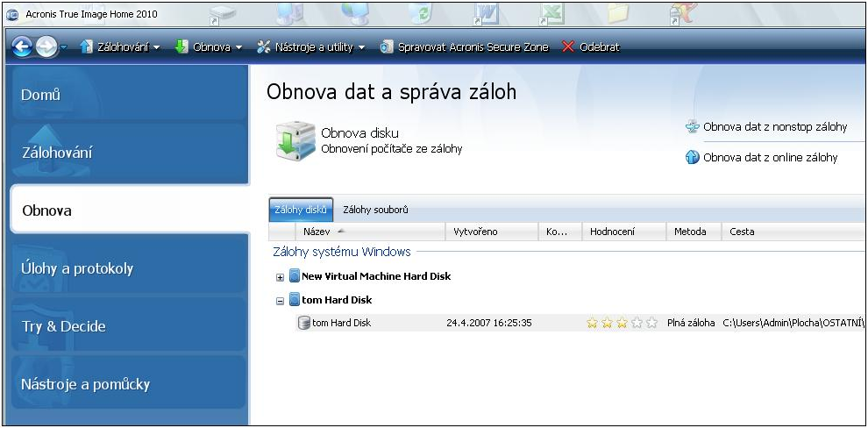Click the date 24.4.2007 16:25:35
The height and width of the screenshot is (428, 868).
tap(489, 323)
